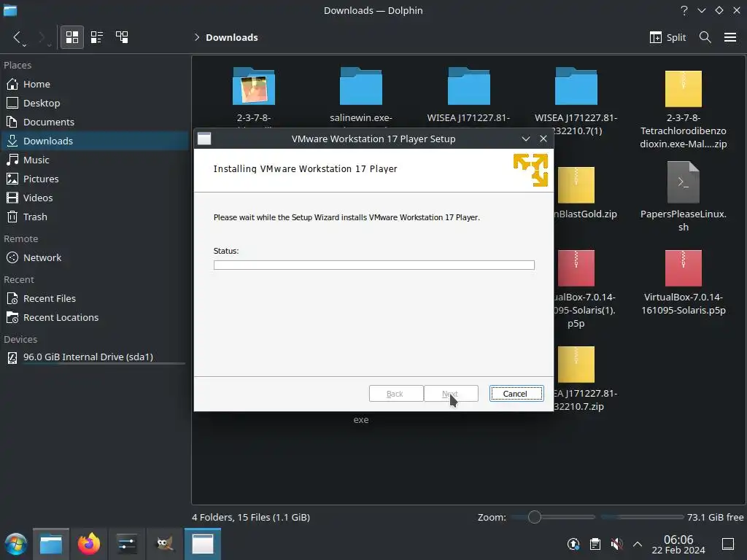Click the free space capacity bar

642,517
